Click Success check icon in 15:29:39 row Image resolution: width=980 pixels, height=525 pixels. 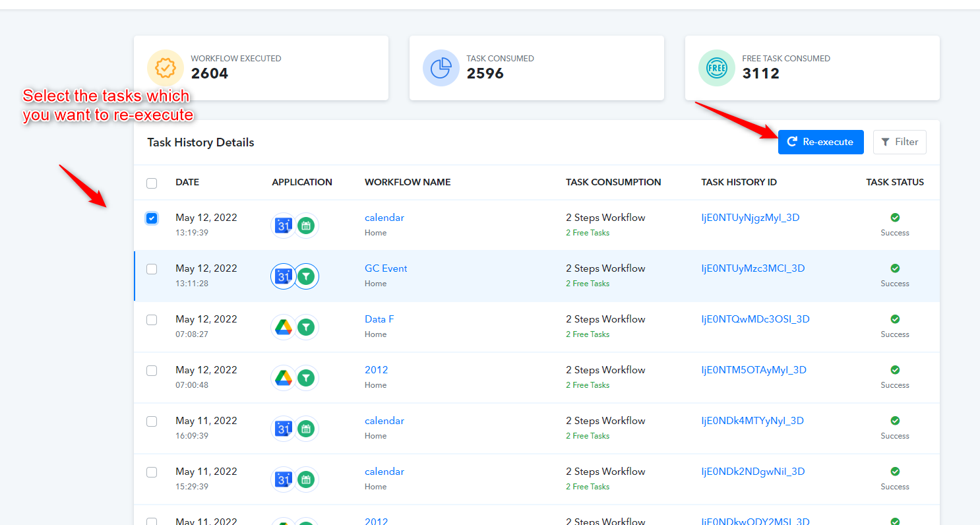[x=895, y=472]
